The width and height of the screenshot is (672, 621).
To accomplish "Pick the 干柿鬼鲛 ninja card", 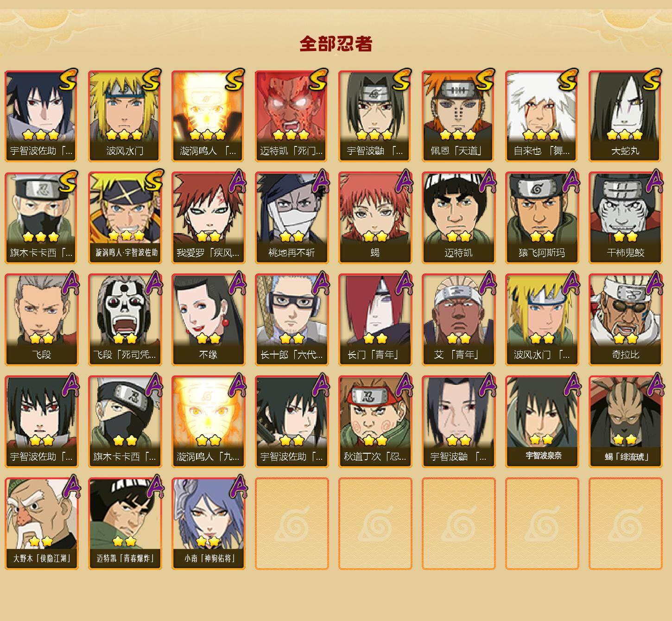I will click(625, 218).
